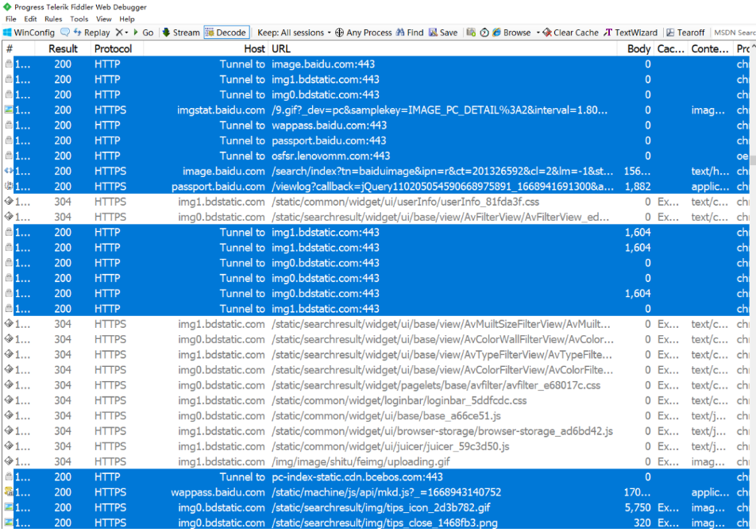Sort sessions by Result column header

click(x=63, y=48)
